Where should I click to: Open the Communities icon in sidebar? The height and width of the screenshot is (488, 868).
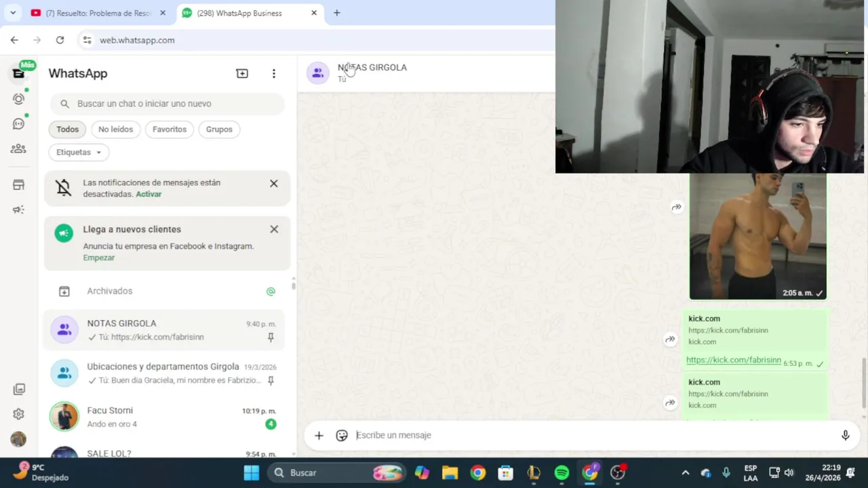tap(18, 148)
